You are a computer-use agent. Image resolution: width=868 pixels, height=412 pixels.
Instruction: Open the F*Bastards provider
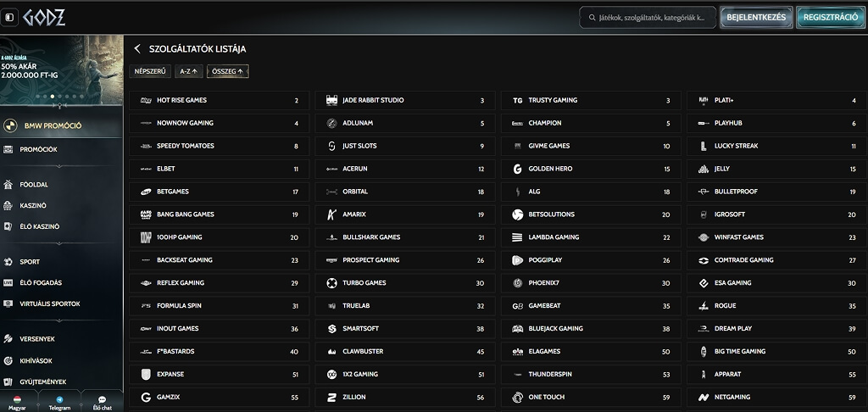coord(220,352)
